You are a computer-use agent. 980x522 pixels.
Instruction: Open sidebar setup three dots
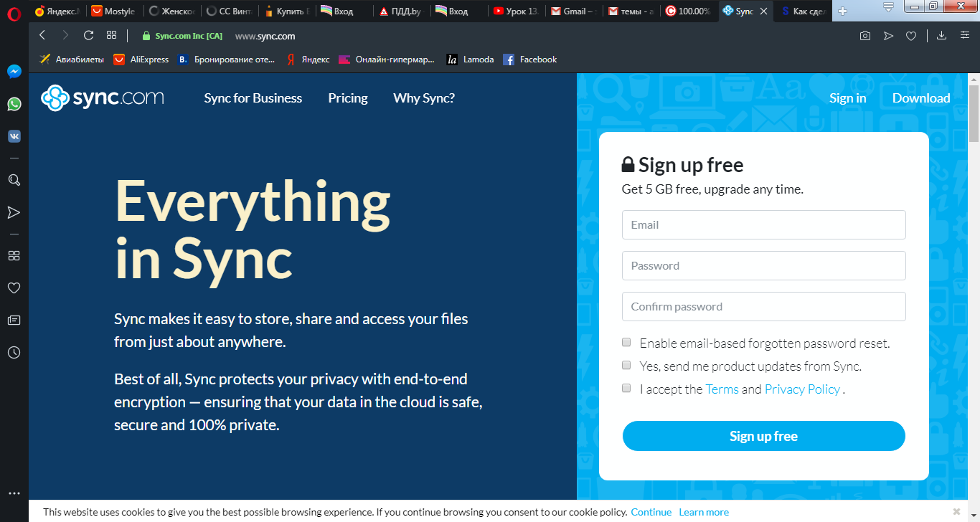[x=14, y=493]
